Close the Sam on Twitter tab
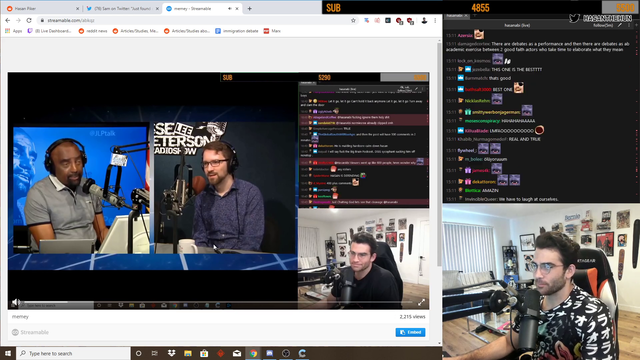 coord(157,9)
